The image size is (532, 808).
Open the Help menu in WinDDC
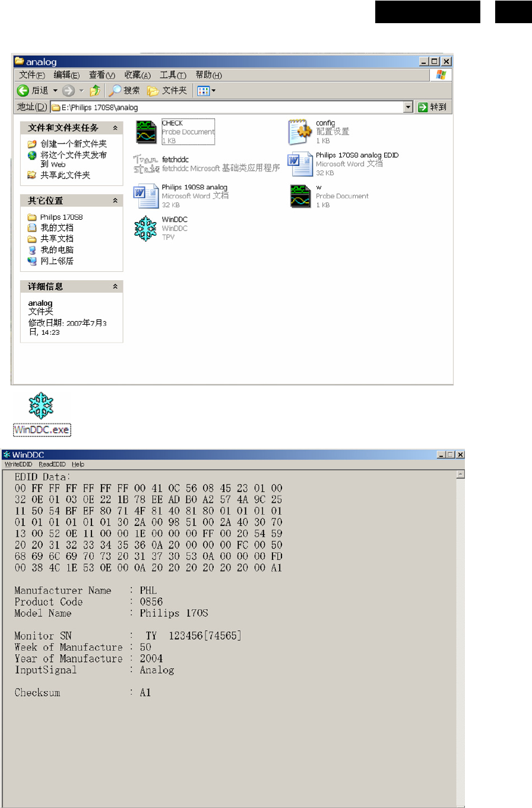tap(78, 464)
